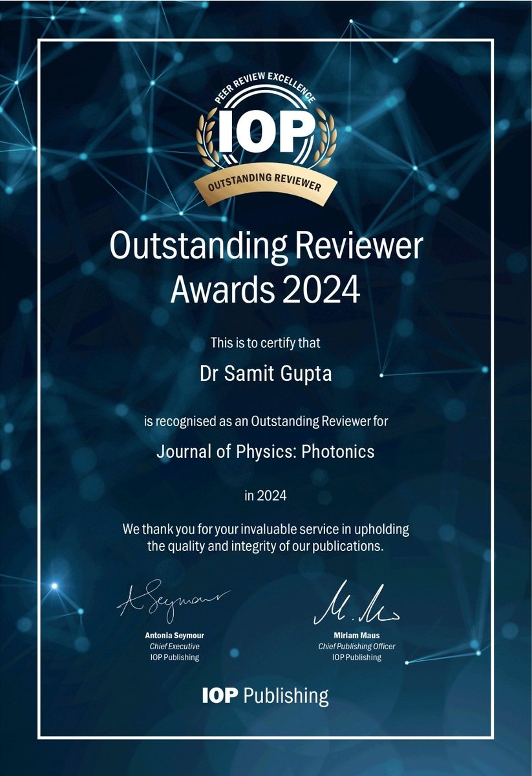Click the text 'This is to certify that'
The height and width of the screenshot is (776, 532).
point(266,341)
